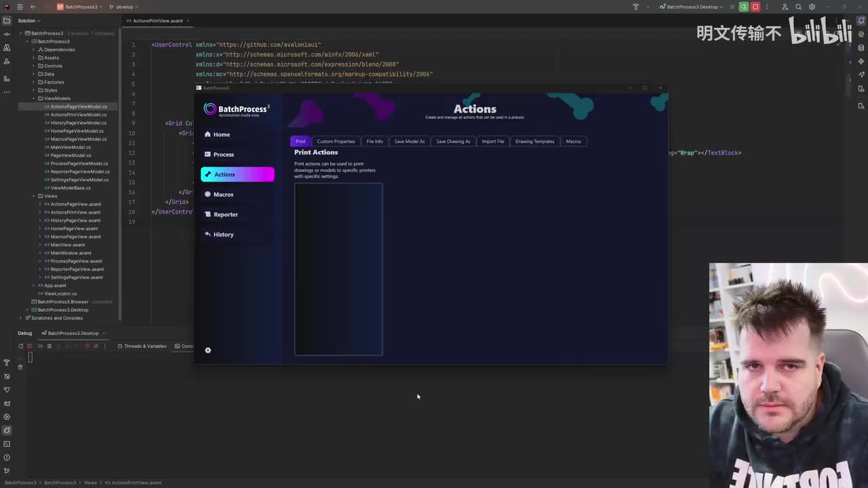The height and width of the screenshot is (488, 868).
Task: Open the Explorer tool window icon
Action: (7, 20)
